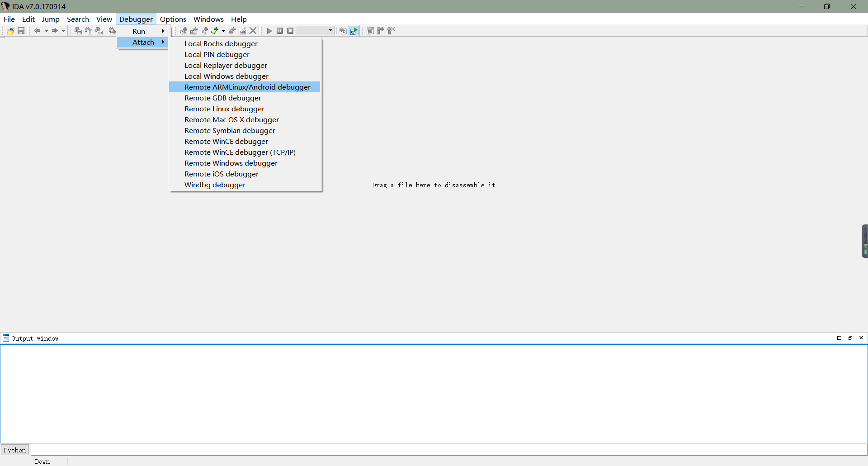Click the text search binoculars icon

(x=89, y=31)
